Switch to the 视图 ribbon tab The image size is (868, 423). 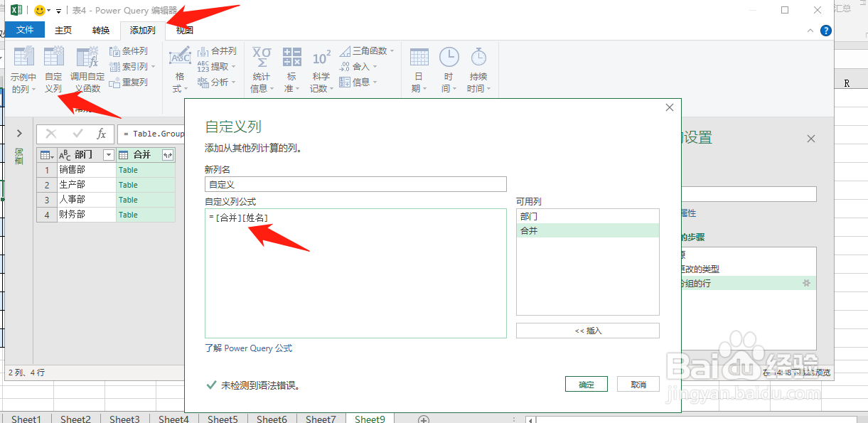(x=183, y=31)
